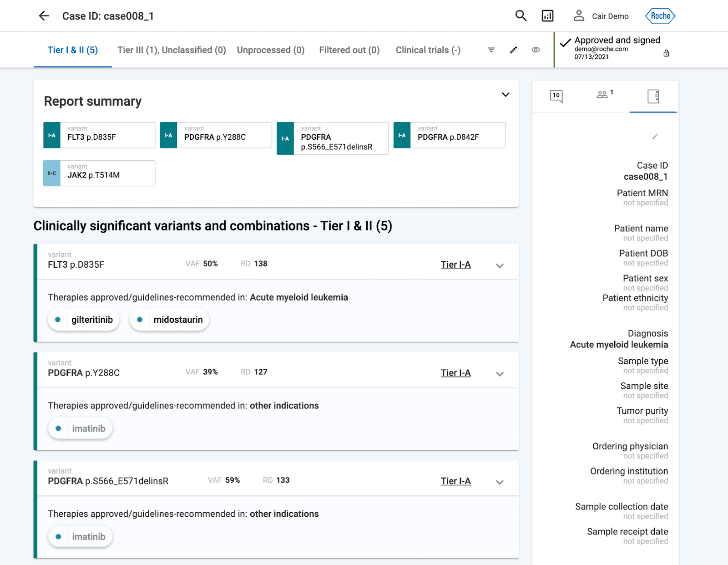
Task: Click Tier I-A link for FLT3 p.D835F
Action: (x=455, y=265)
